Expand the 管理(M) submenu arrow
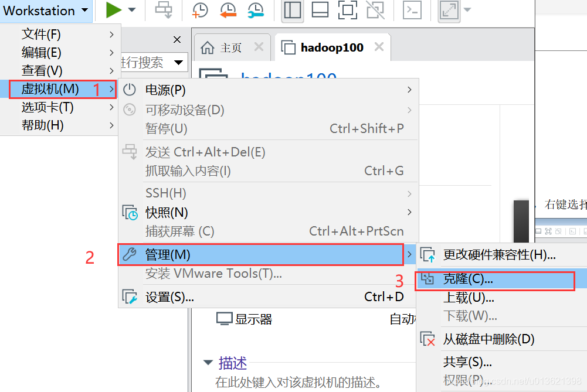The width and height of the screenshot is (587, 392). (409, 254)
